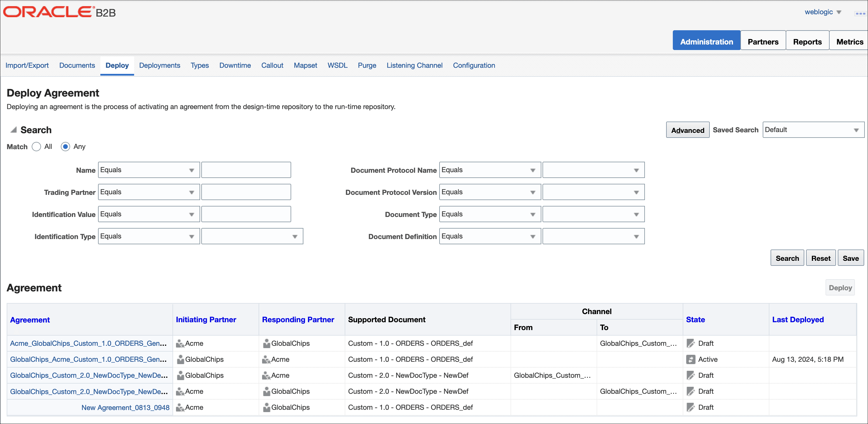Open the Purge subtab
Image resolution: width=868 pixels, height=424 pixels.
pyautogui.click(x=367, y=65)
